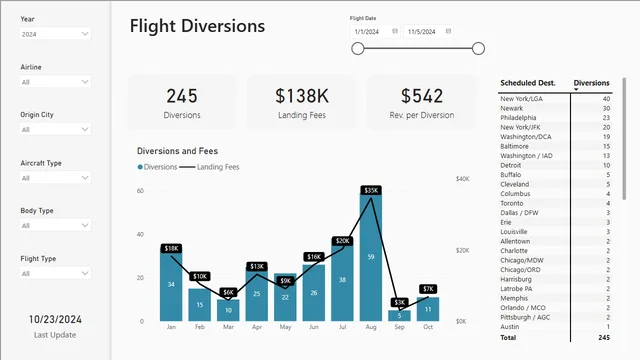Image resolution: width=640 pixels, height=360 pixels.
Task: Select the Dallas / DFW table row
Action: [x=555, y=213]
